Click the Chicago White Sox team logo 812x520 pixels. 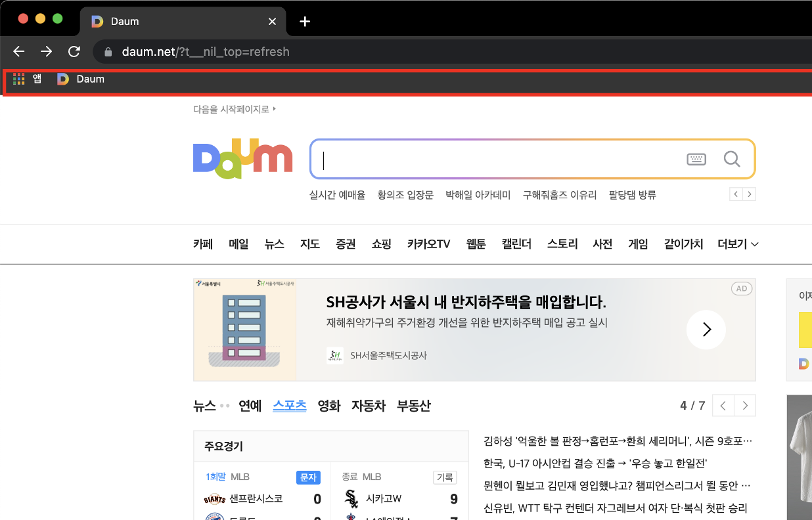tap(351, 499)
